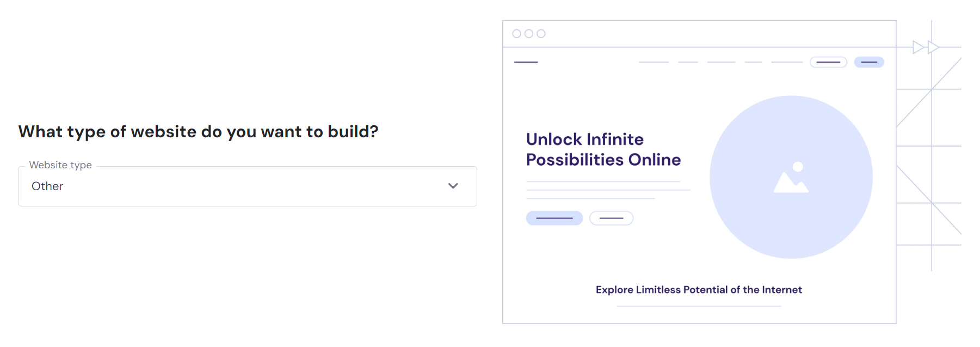This screenshot has height=347, width=980.
Task: Click the left triangle arrow beside preview
Action: click(918, 47)
